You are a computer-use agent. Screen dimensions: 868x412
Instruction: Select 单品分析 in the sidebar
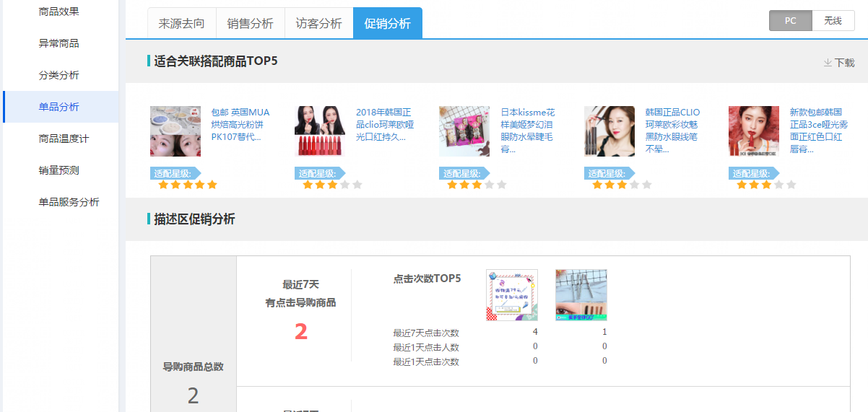59,107
